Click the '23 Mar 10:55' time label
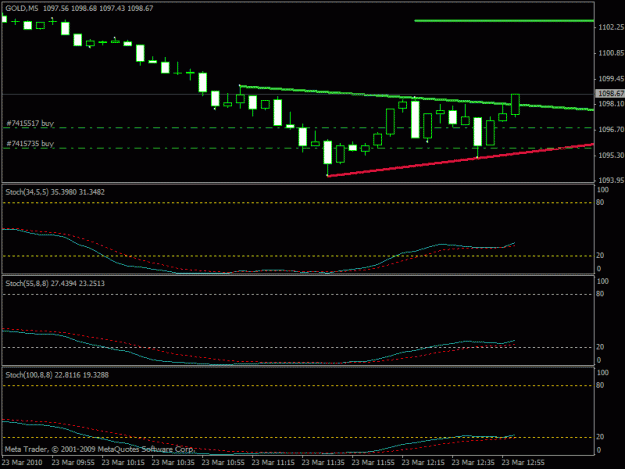625x469 pixels. click(x=223, y=462)
